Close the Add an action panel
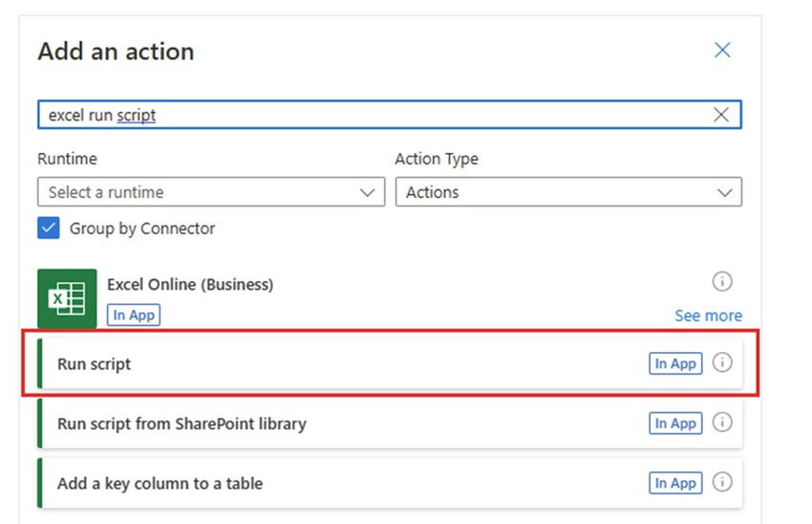The width and height of the screenshot is (812, 524). click(722, 50)
